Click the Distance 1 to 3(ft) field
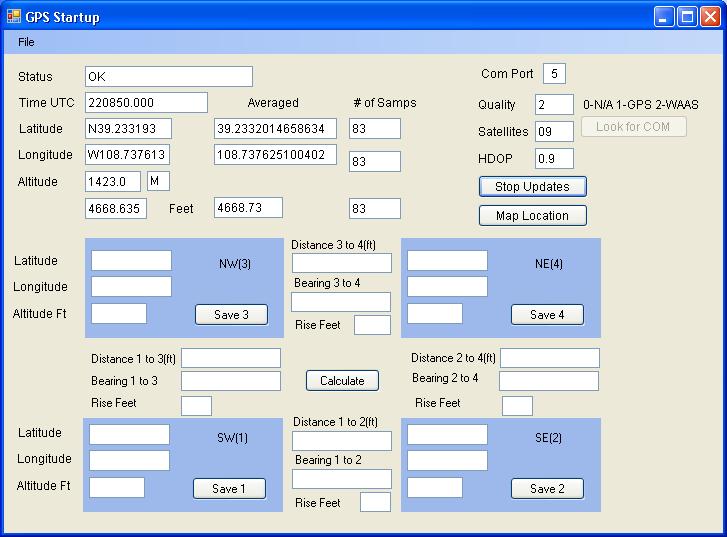 click(231, 358)
